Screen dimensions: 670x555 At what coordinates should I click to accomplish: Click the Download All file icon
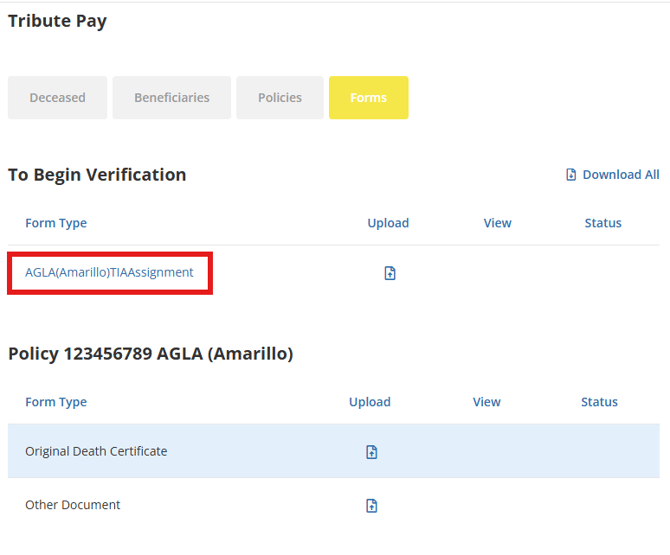(572, 175)
